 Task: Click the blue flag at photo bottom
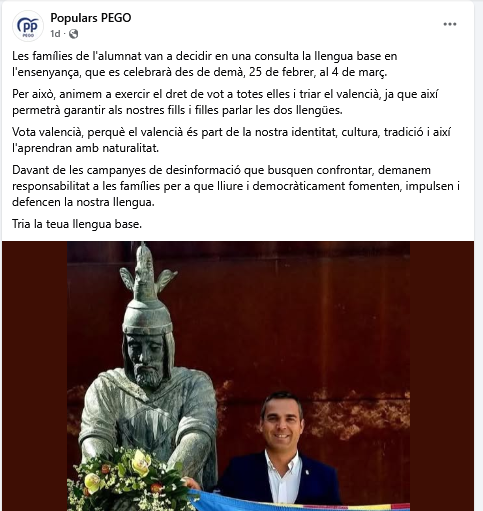coord(300,501)
